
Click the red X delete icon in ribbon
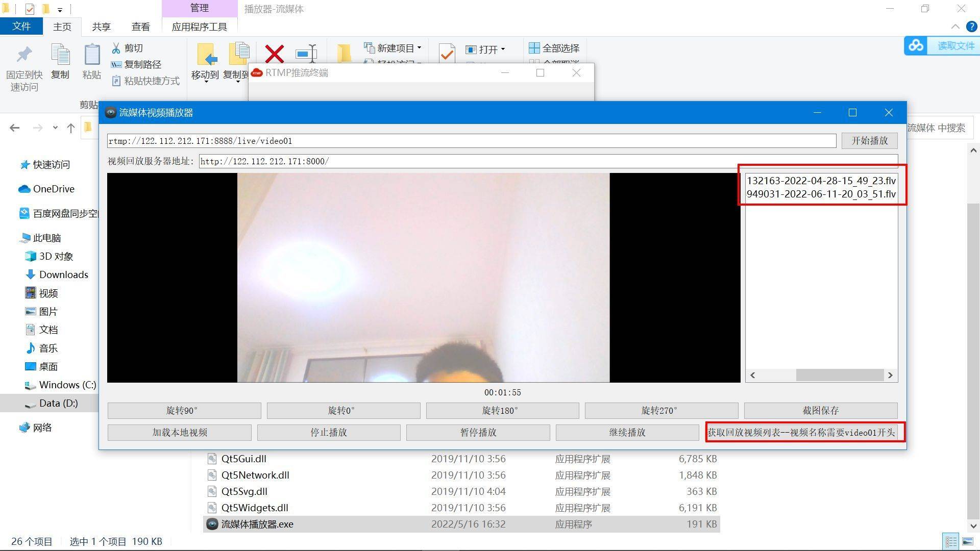pos(274,54)
